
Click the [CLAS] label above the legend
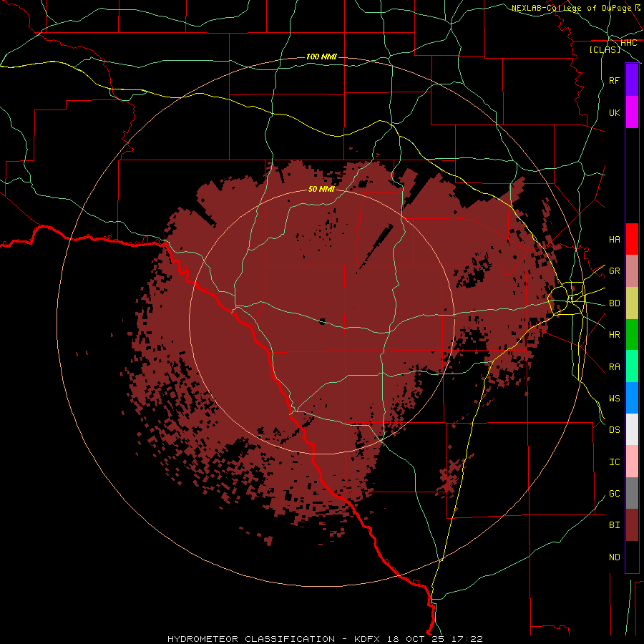[605, 49]
